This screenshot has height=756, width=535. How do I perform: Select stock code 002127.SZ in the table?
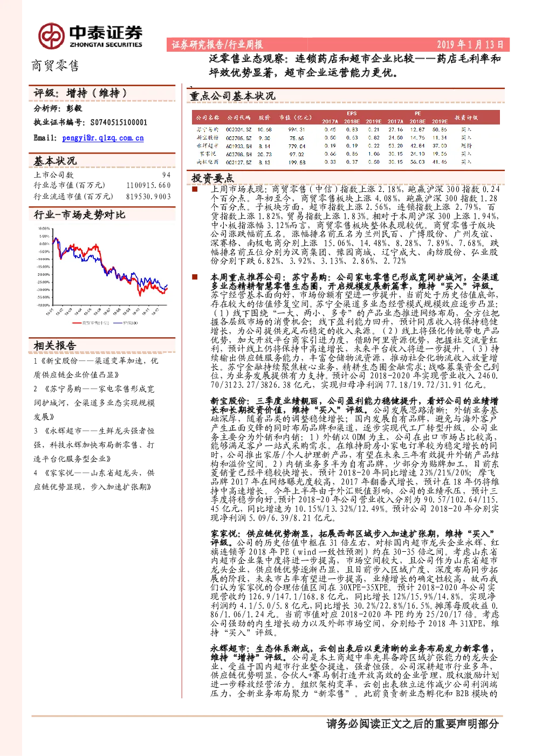[239, 162]
